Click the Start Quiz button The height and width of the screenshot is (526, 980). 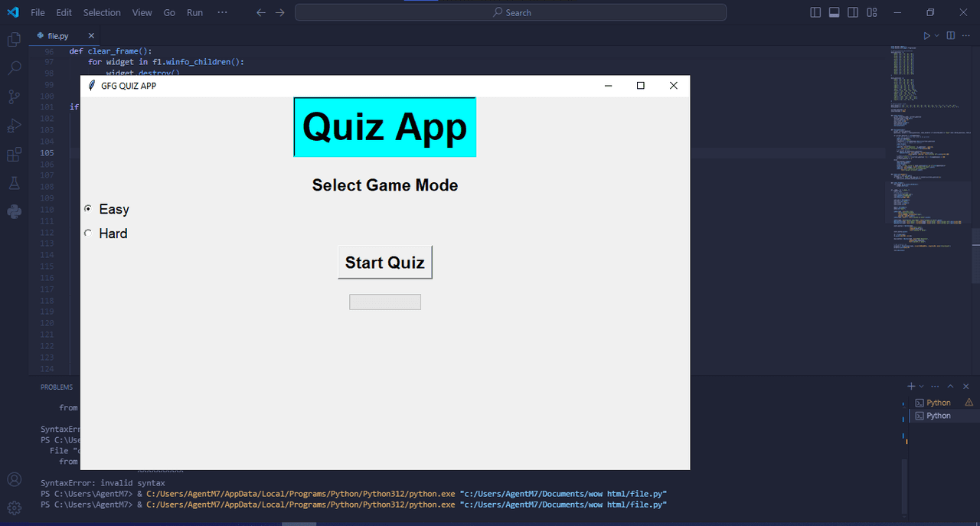[x=385, y=263]
